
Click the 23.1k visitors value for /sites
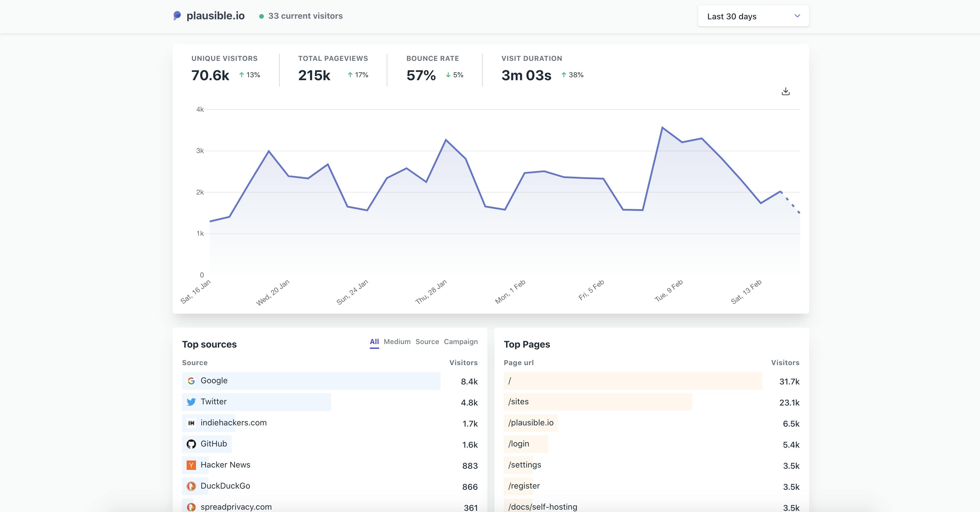pos(789,403)
